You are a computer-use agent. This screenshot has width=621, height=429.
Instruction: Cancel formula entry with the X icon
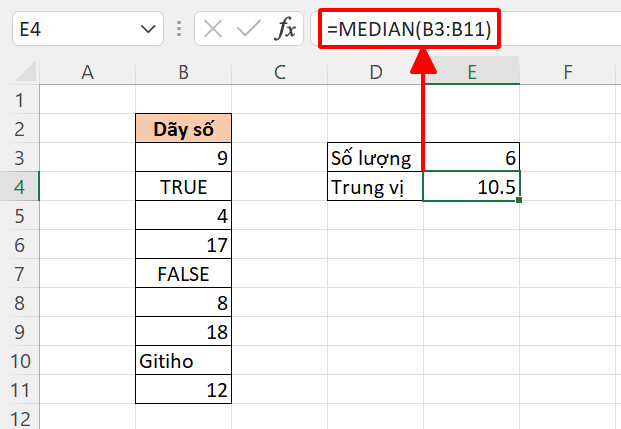point(213,29)
